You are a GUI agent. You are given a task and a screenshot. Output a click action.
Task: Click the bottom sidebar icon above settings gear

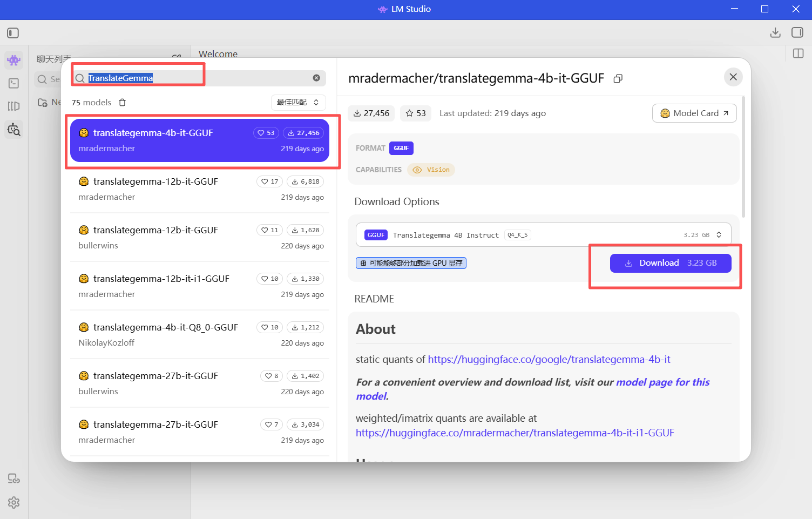(x=14, y=478)
